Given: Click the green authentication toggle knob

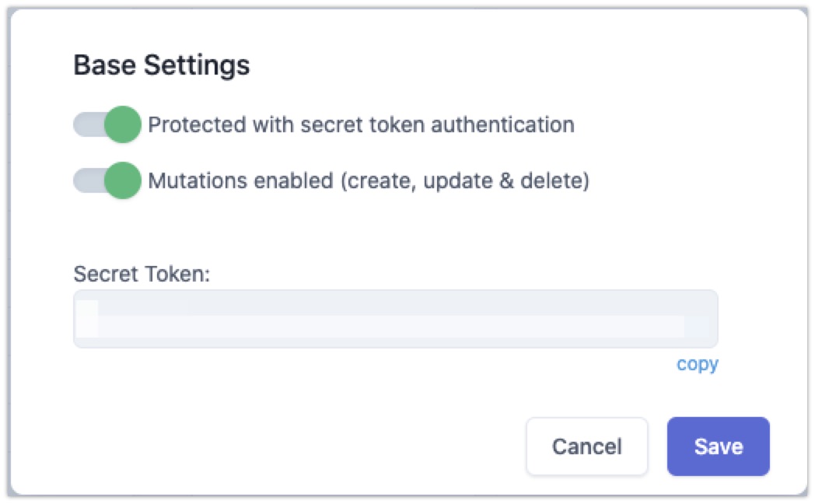Looking at the screenshot, I should click(x=123, y=124).
